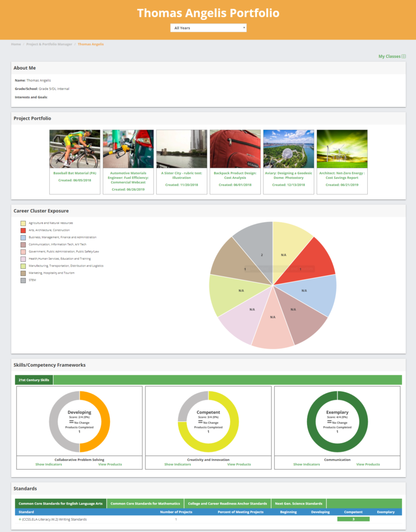Screen dimensions: 416x532
Task: Expand the CCSS.ELA-Literacy.W.2 Writing Standards row
Action: (x=20, y=519)
